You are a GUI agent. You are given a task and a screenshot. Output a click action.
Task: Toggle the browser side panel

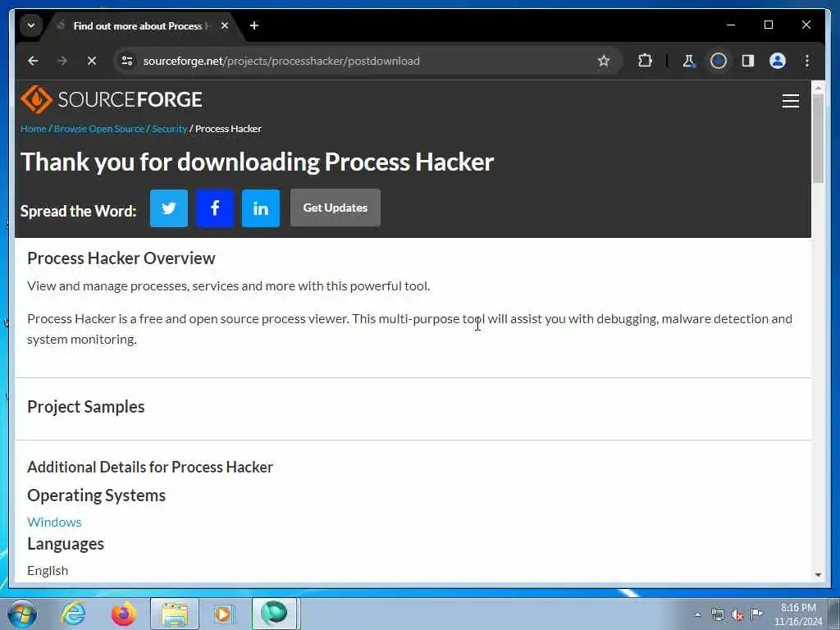[748, 61]
